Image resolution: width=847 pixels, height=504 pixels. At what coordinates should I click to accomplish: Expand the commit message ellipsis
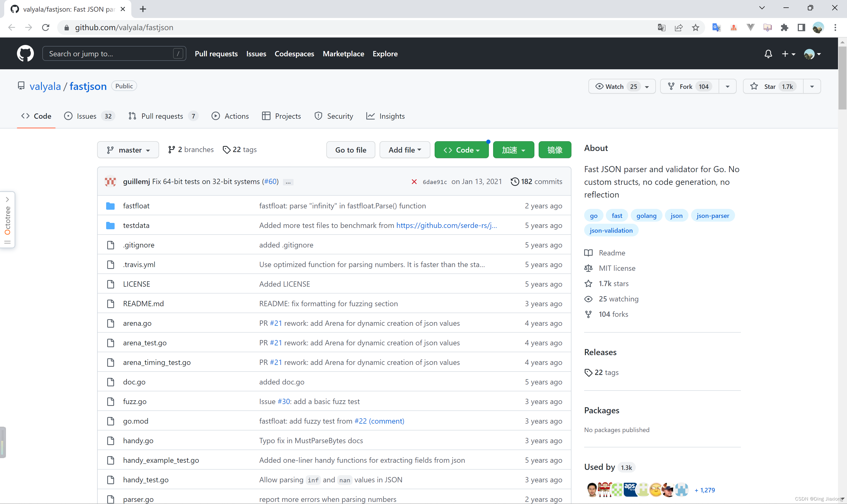point(288,182)
